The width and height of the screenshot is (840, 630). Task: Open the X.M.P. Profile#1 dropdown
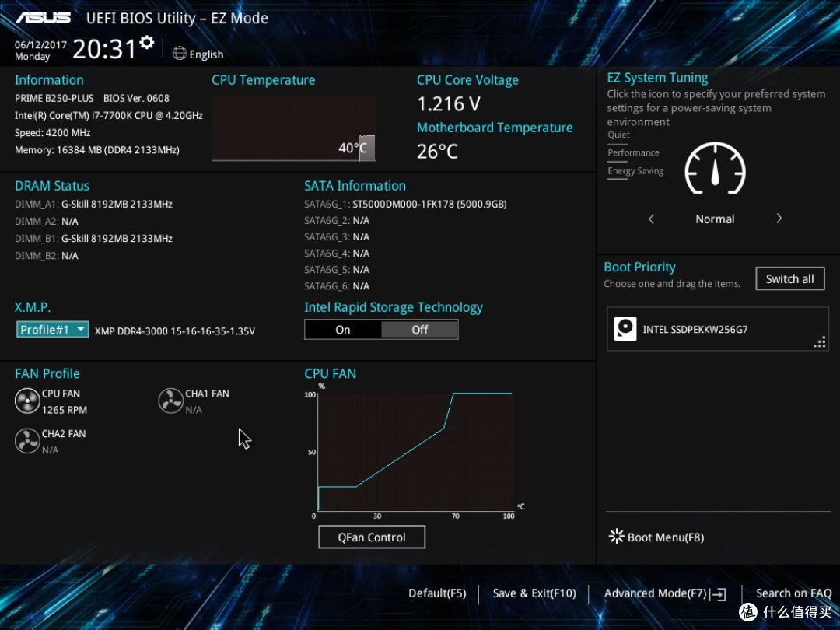point(53,330)
